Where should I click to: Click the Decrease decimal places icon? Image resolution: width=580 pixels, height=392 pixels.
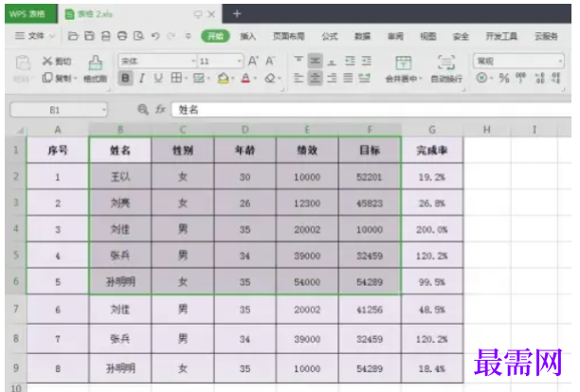point(556,78)
